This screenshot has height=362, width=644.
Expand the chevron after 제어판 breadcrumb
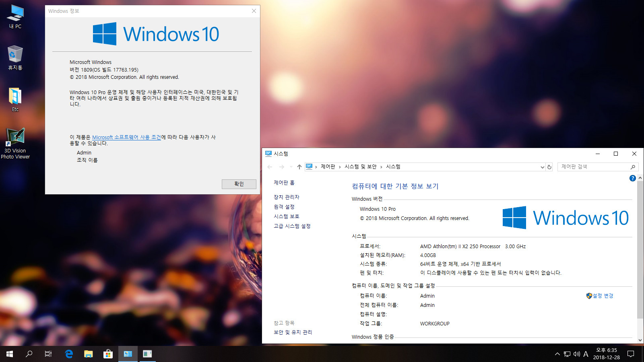[340, 167]
